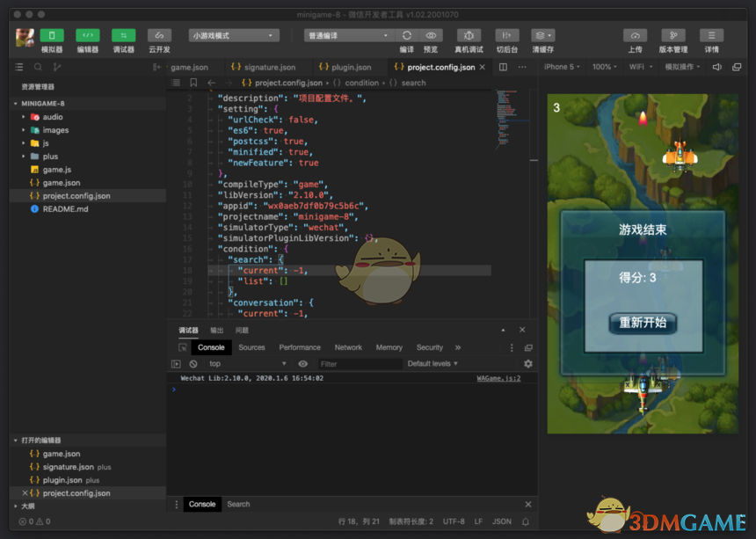
Task: Open the 小游戏模式 mode dropdown
Action: coord(234,36)
